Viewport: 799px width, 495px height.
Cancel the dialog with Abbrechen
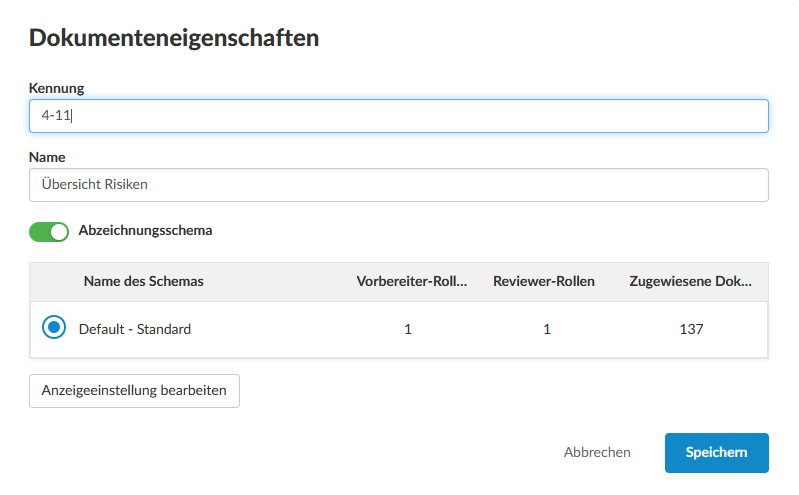597,453
